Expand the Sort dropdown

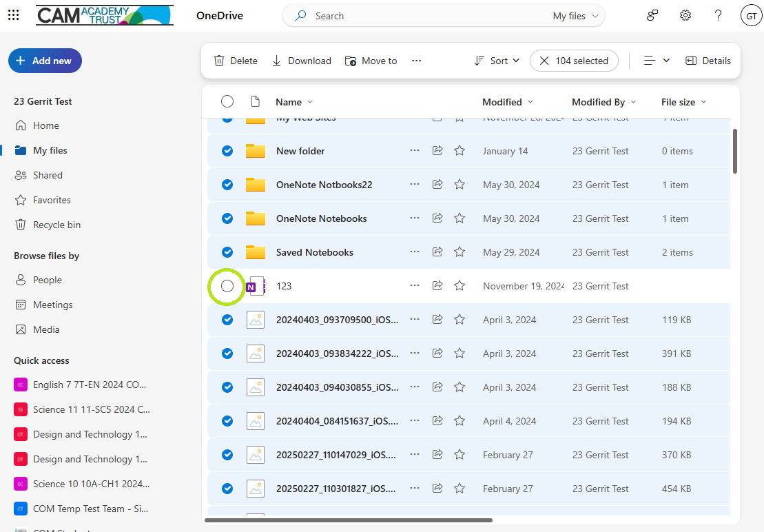tap(497, 61)
